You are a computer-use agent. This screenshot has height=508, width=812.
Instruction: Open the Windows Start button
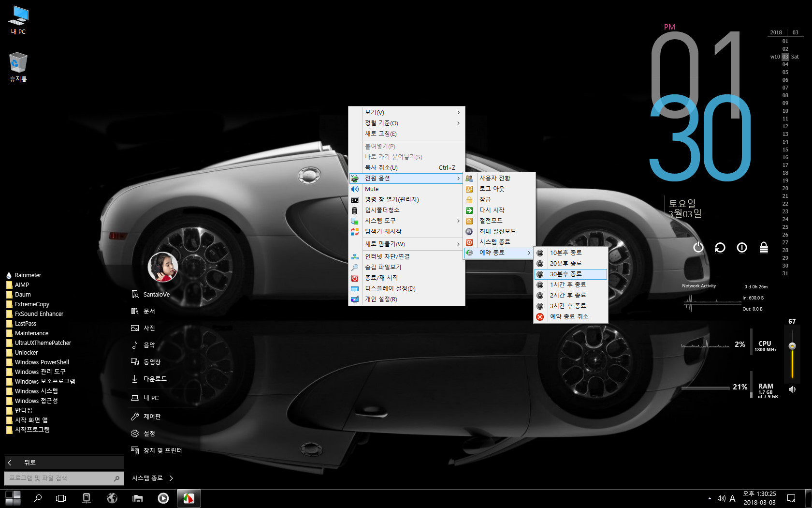tap(13, 498)
